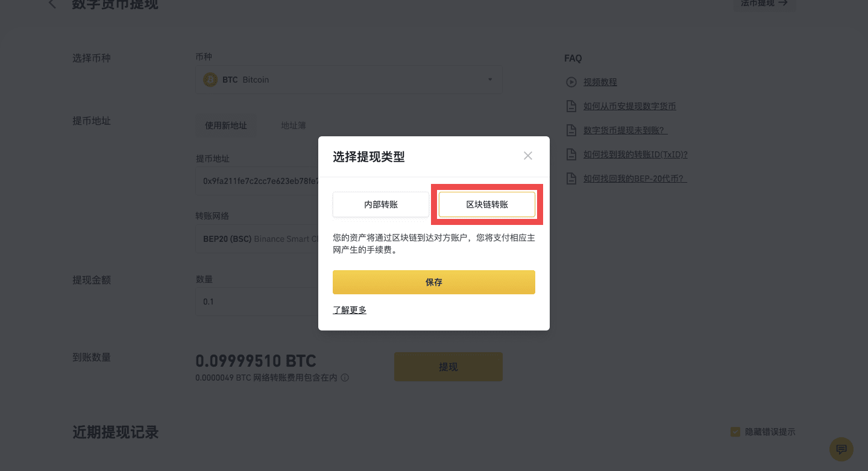Click the 提现 withdraw button

pos(448,367)
